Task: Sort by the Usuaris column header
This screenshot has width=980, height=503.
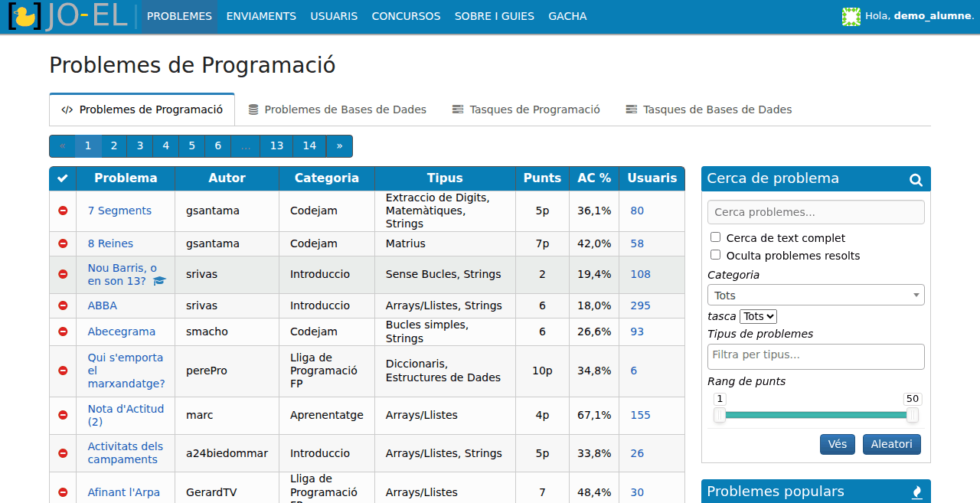Action: (x=652, y=178)
